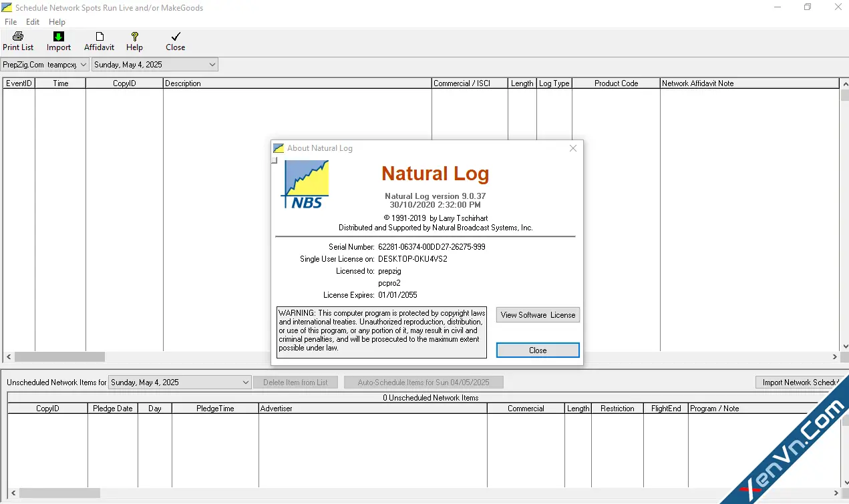Screen dimensions: 849x504
Task: Open the Edit menu
Action: tap(33, 22)
